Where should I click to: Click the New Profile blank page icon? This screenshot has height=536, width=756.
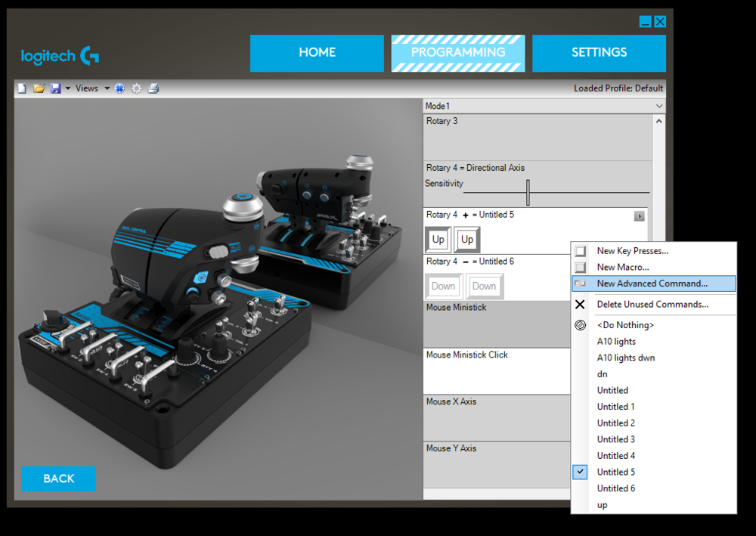(x=22, y=88)
